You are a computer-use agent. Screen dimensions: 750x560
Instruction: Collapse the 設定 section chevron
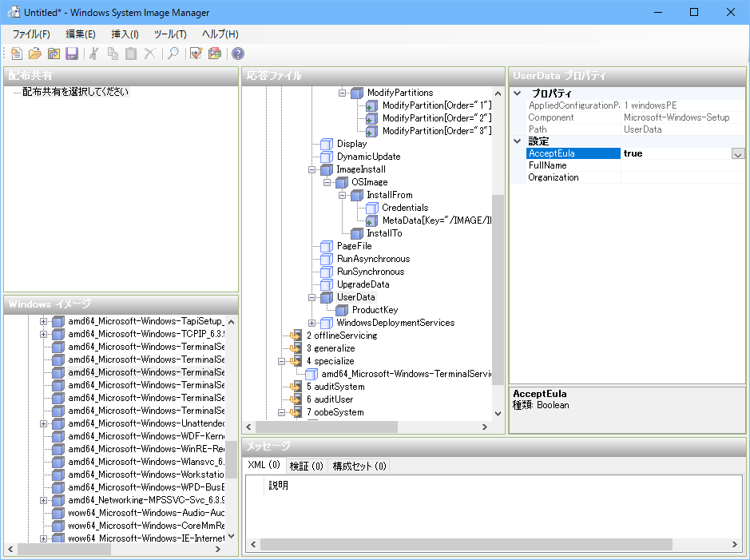tap(518, 141)
